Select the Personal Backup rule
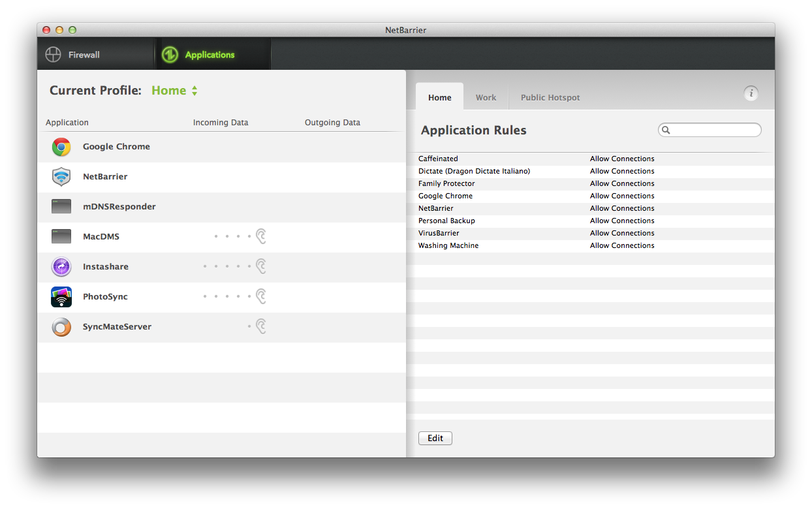Viewport: 812px width, 509px height. (x=590, y=221)
